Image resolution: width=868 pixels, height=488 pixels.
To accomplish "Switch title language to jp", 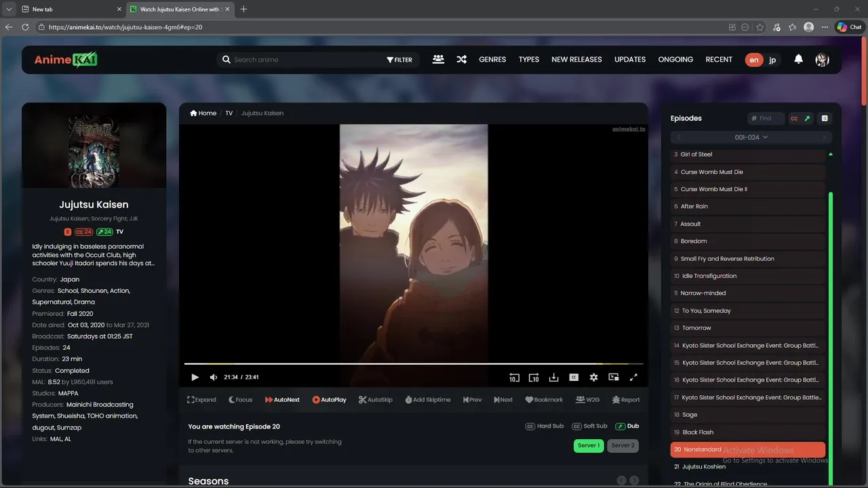I will (x=772, y=60).
